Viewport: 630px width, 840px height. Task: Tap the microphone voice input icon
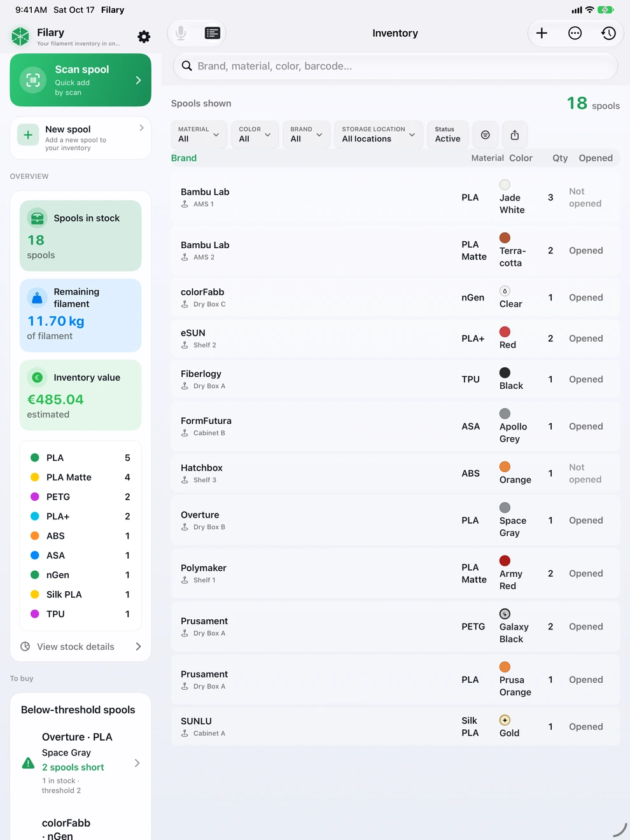point(181,33)
